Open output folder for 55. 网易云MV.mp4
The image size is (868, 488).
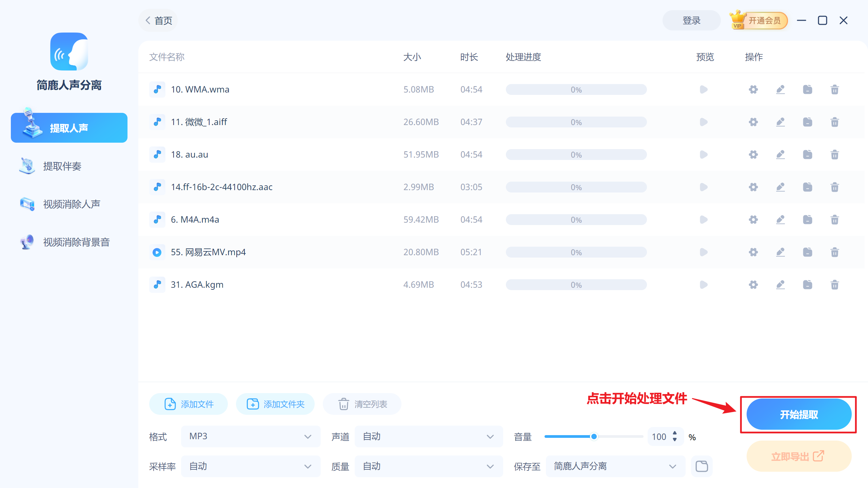tap(808, 252)
